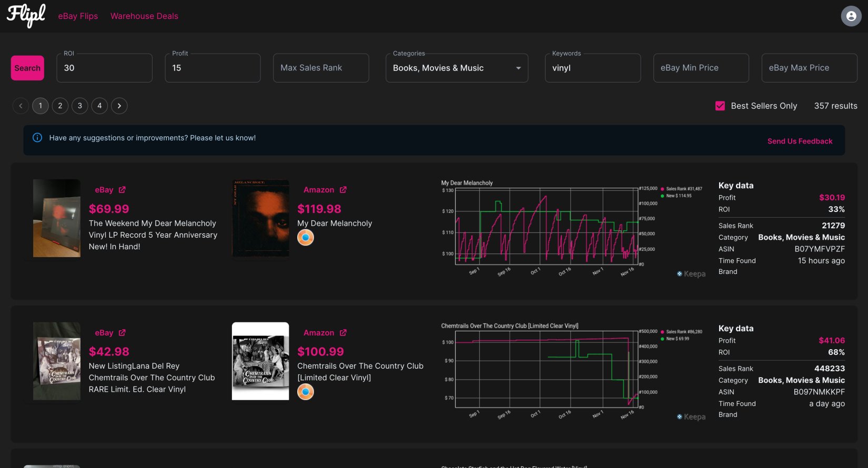Image resolution: width=868 pixels, height=468 pixels.
Task: Click the $69.99 eBay price
Action: click(109, 209)
